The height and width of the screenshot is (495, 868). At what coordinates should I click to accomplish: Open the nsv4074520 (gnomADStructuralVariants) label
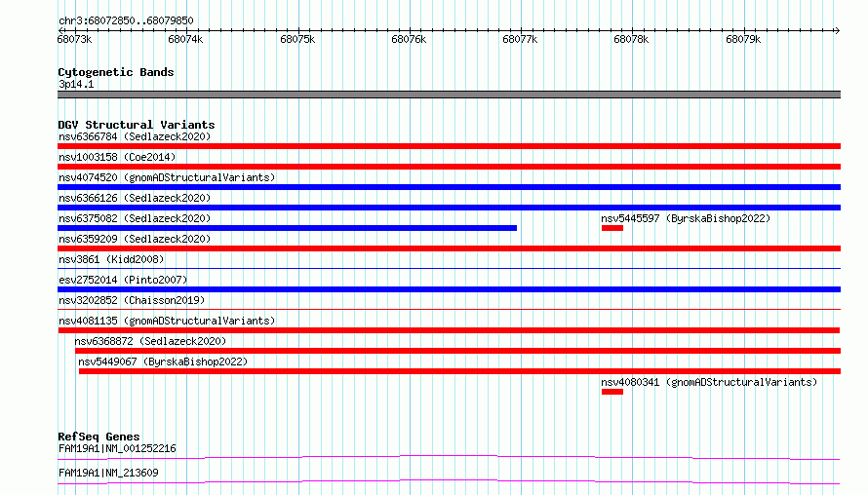tap(167, 177)
